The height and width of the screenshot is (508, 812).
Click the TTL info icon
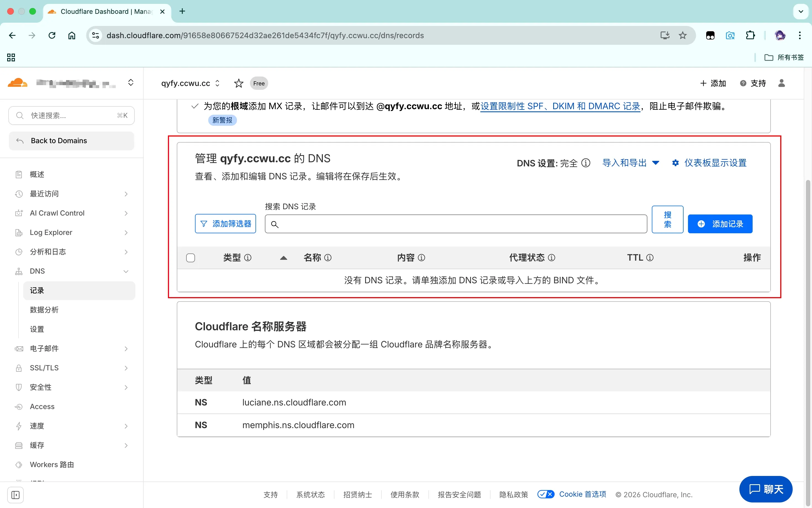(650, 258)
